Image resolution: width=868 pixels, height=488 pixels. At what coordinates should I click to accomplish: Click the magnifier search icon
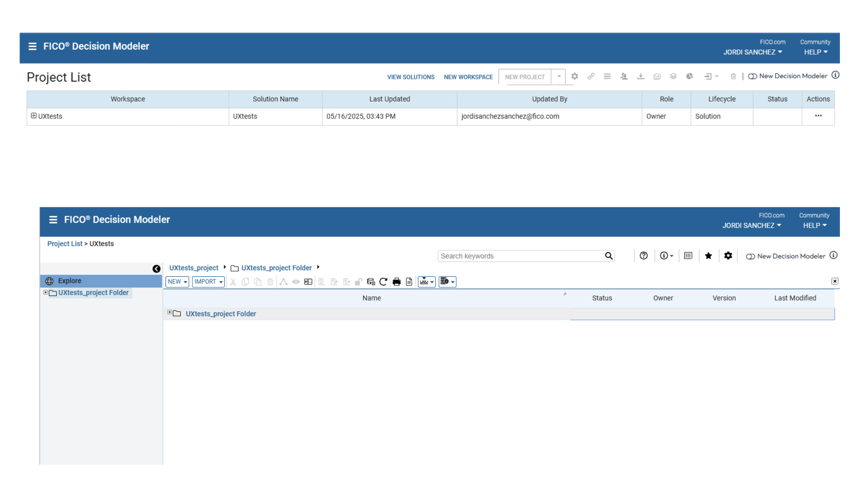pos(609,256)
